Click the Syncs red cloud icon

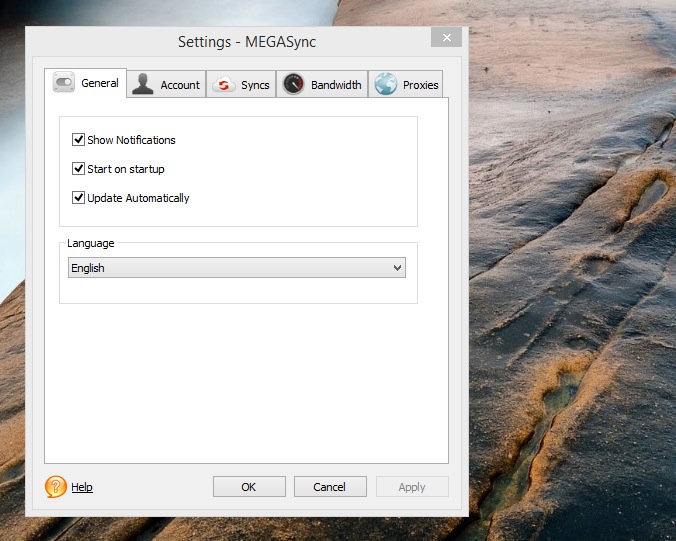pyautogui.click(x=223, y=84)
